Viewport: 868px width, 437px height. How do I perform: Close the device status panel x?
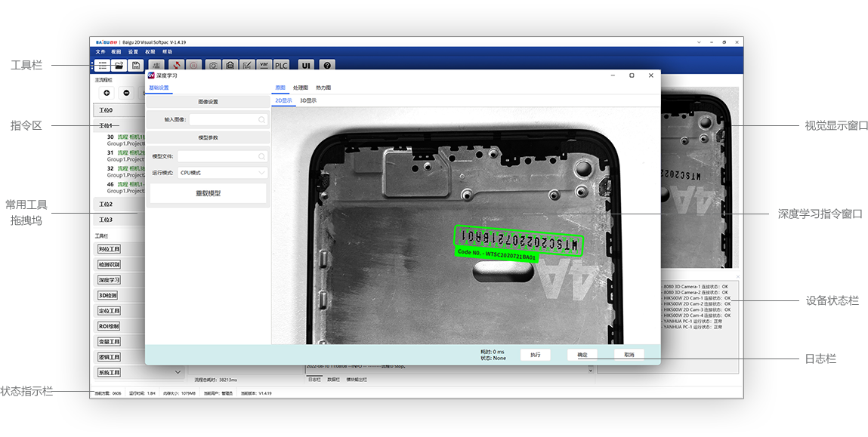point(737,276)
